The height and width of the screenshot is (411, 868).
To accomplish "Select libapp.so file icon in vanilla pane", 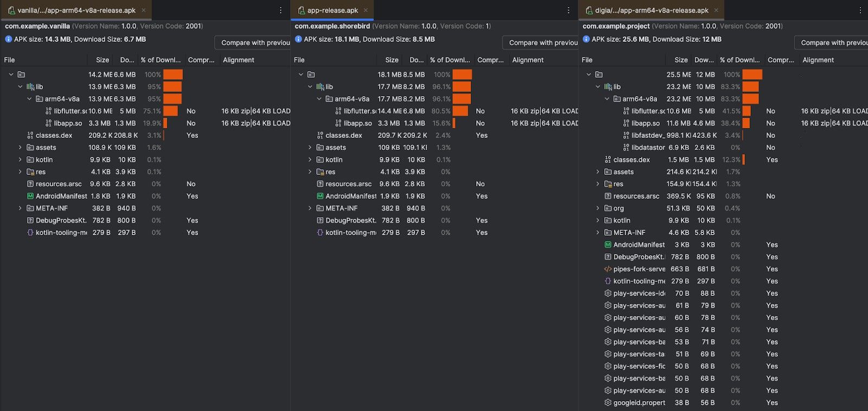I will [48, 123].
